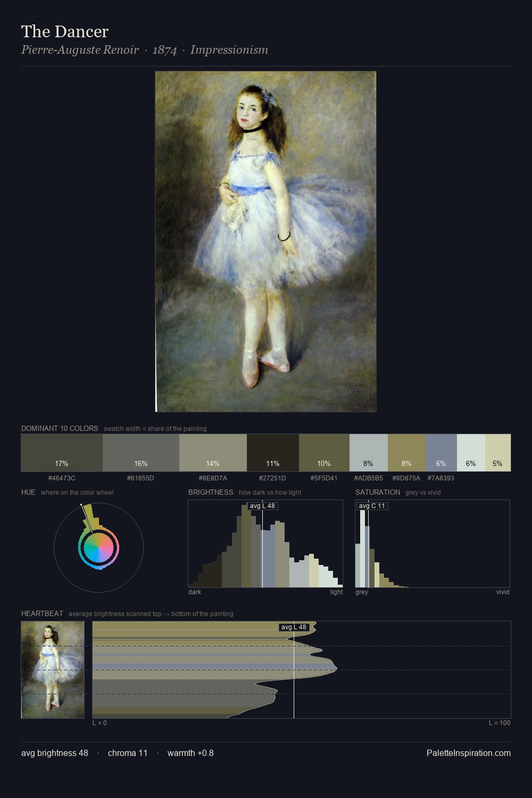The width and height of the screenshot is (532, 798).
Task: Click the hex code text '#8D875A'
Action: [406, 478]
